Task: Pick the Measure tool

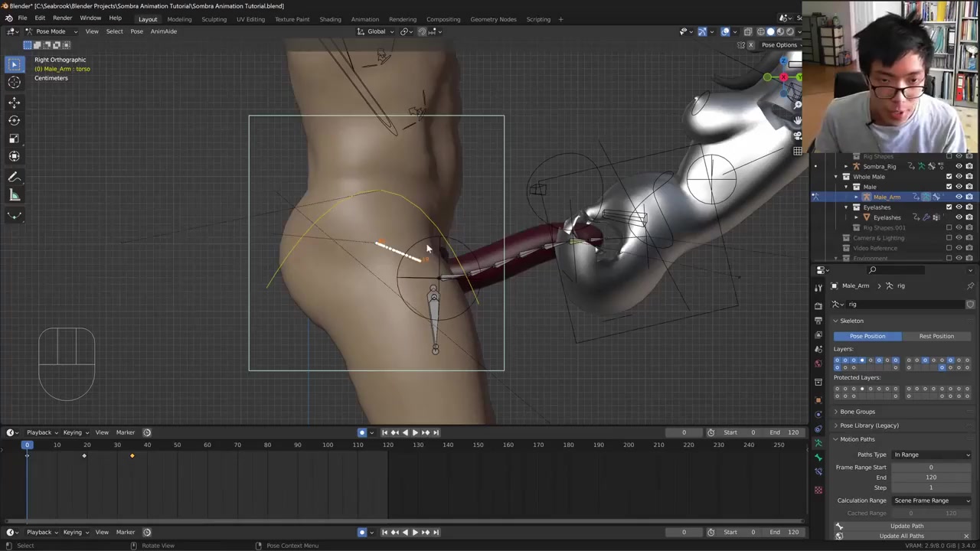Action: [14, 196]
